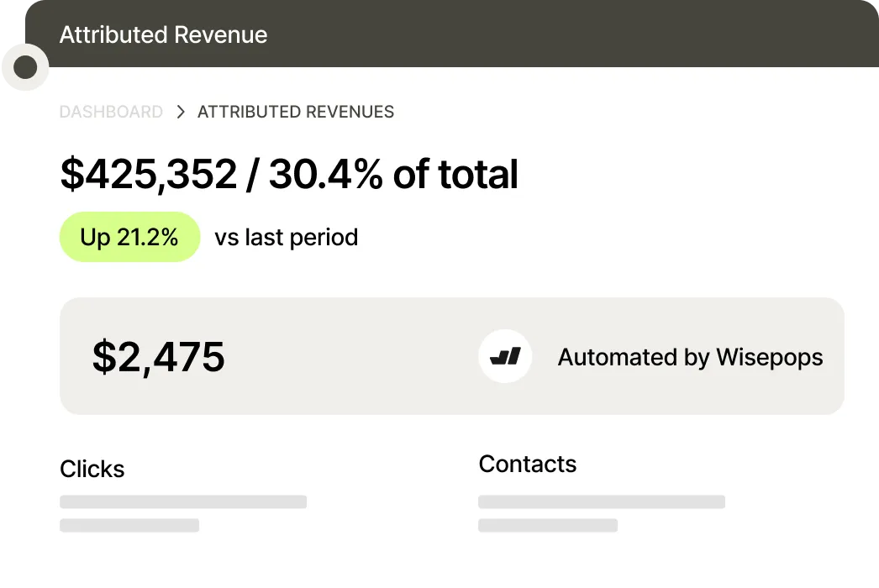
Task: Click the short placeholder bar under Contacts
Action: (x=548, y=526)
